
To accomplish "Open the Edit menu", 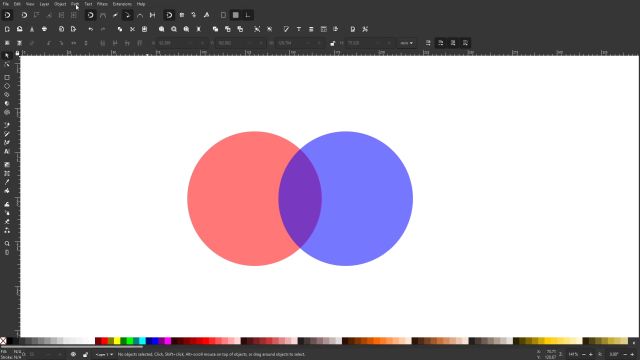I will coord(17,4).
